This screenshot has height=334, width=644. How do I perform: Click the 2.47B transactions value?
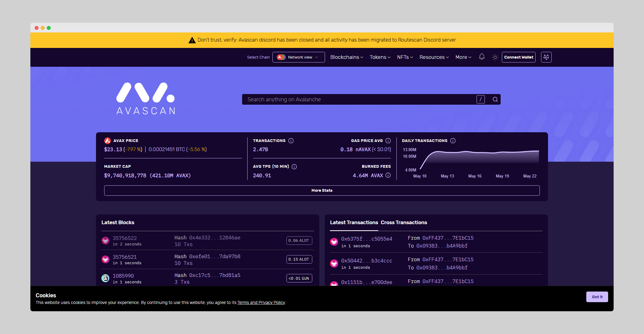tap(261, 149)
